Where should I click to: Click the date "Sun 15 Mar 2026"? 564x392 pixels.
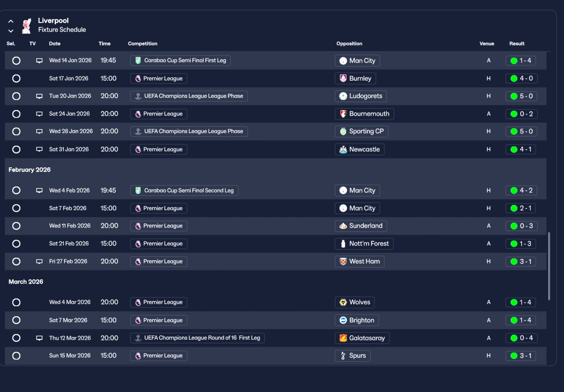point(70,355)
